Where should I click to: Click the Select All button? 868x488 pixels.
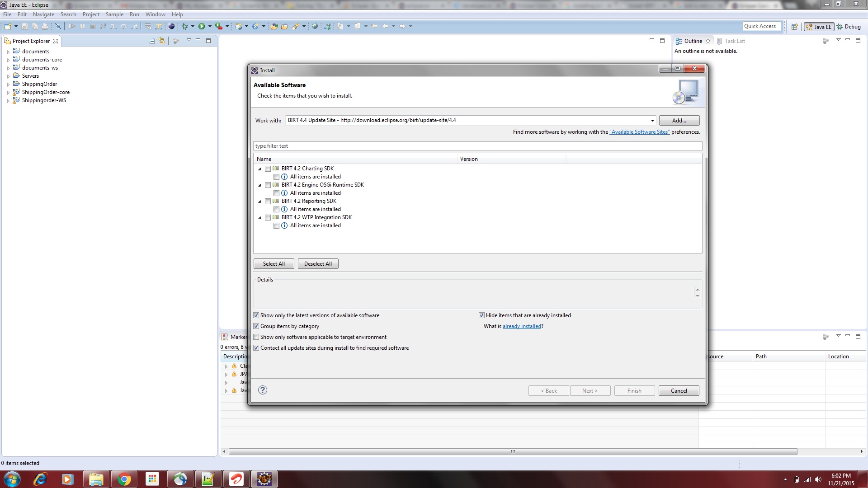[274, 264]
